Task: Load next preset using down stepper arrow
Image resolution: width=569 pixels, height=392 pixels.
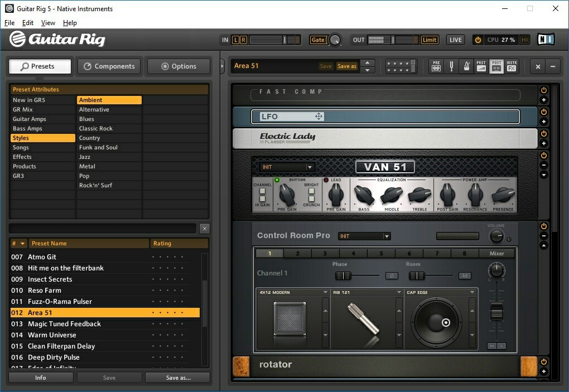Action: click(367, 70)
